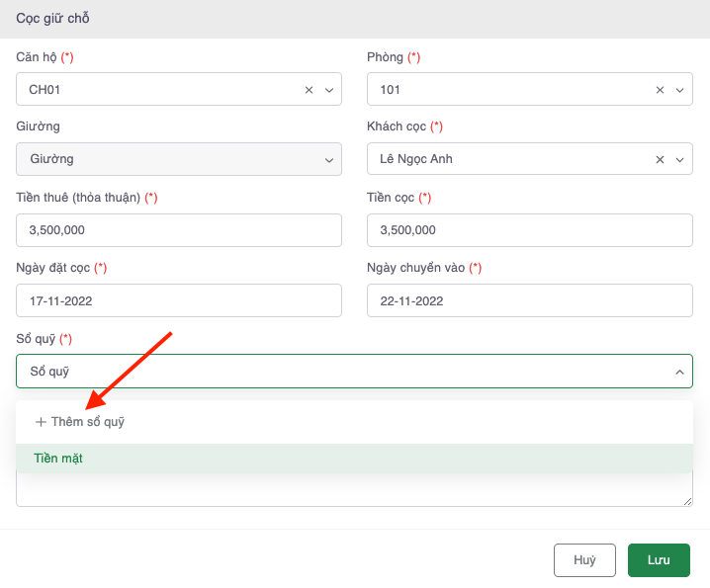
Task: Choose Thêm sổ quỹ from the list
Action: tap(87, 422)
